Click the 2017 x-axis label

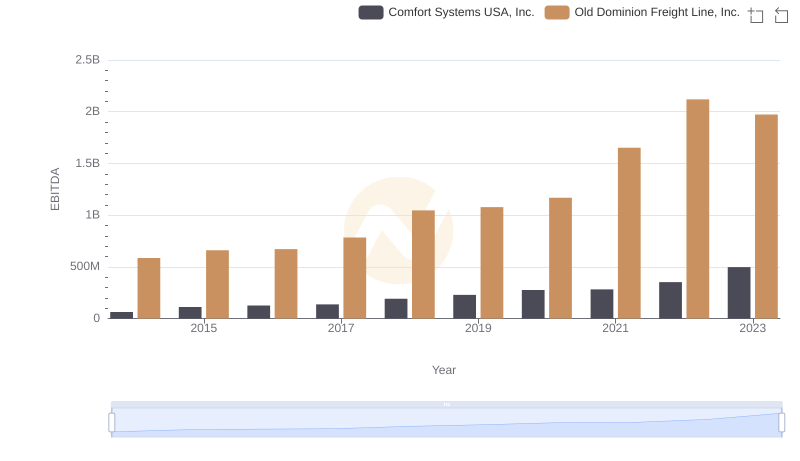(x=341, y=328)
